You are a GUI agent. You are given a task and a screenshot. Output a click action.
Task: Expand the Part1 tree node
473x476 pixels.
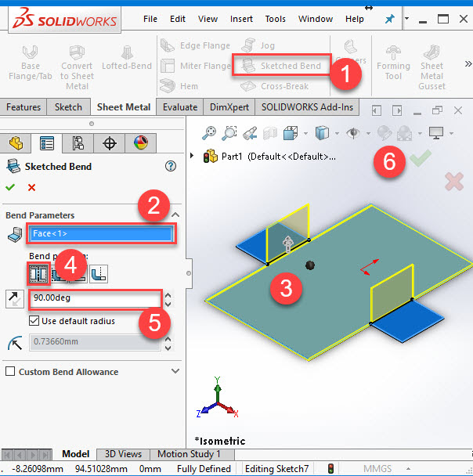point(192,156)
